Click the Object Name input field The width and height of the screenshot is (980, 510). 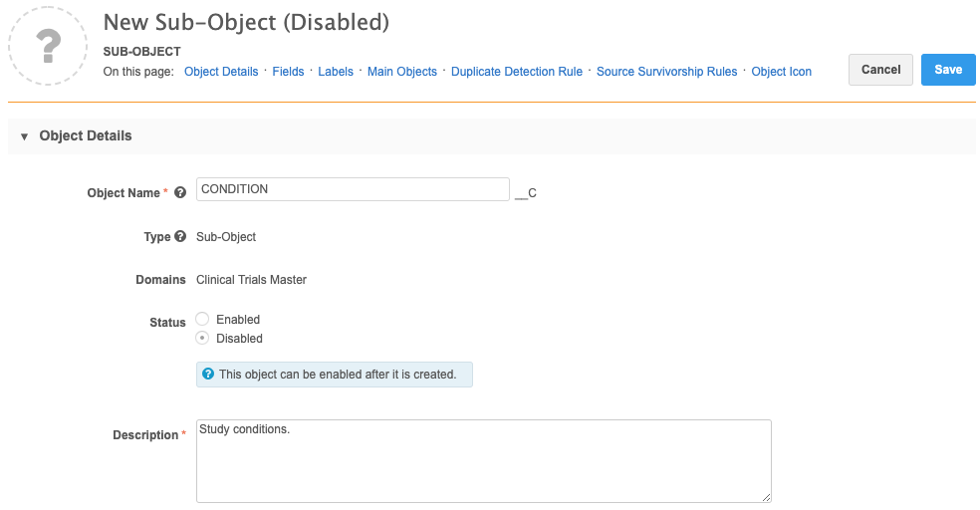[353, 189]
